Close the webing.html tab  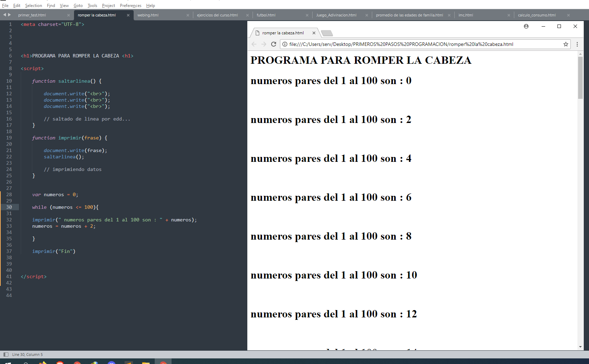pos(188,15)
